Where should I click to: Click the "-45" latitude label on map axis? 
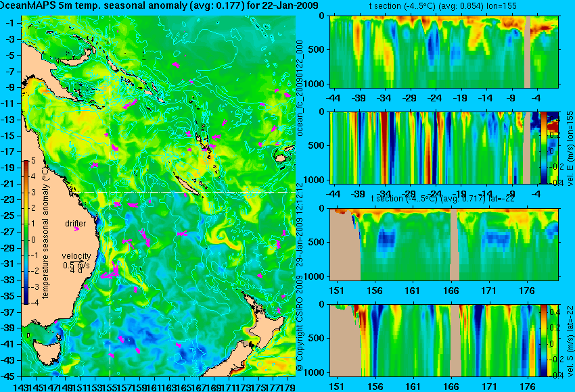pyautogui.click(x=8, y=376)
